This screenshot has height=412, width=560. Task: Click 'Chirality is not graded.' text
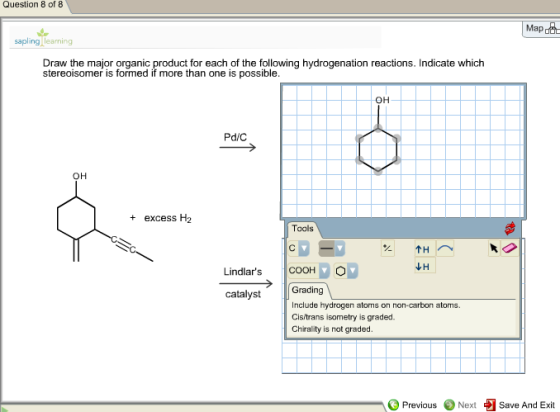[332, 329]
